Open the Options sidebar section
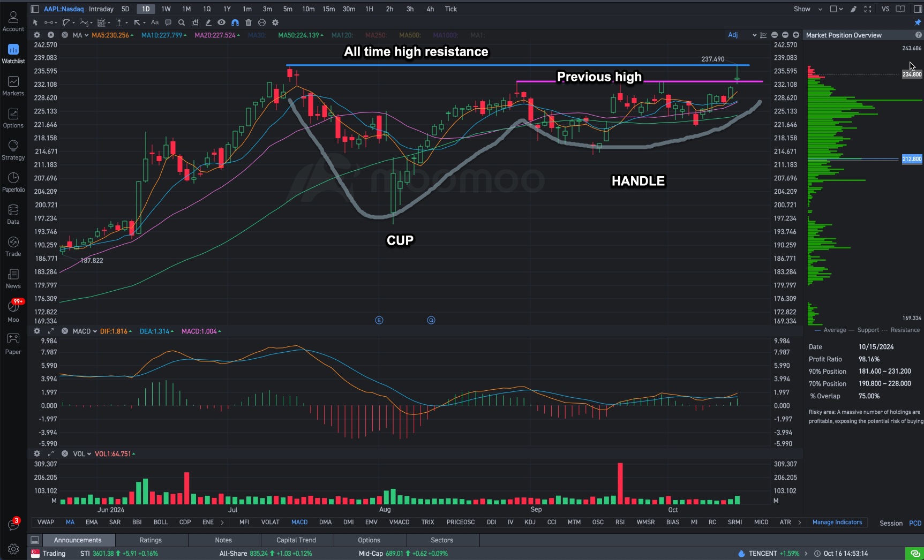 (13, 118)
